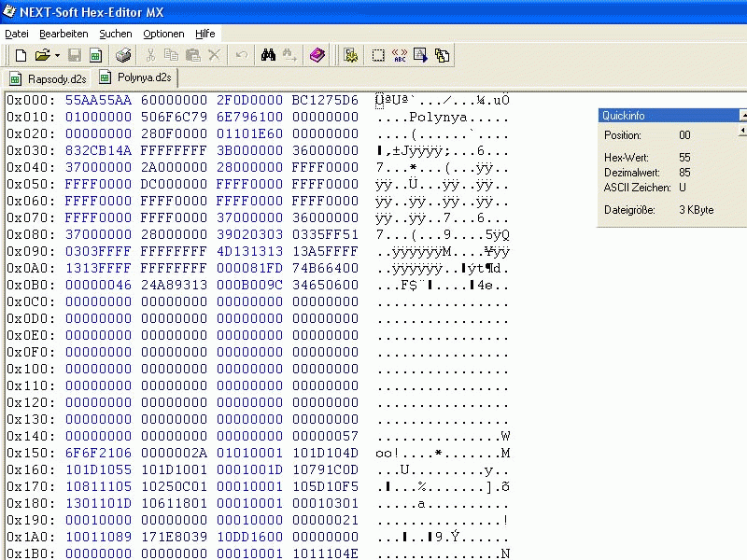Viewport: 747px width, 560px height.
Task: Select the Hex-Wert value 55
Action: tap(684, 158)
